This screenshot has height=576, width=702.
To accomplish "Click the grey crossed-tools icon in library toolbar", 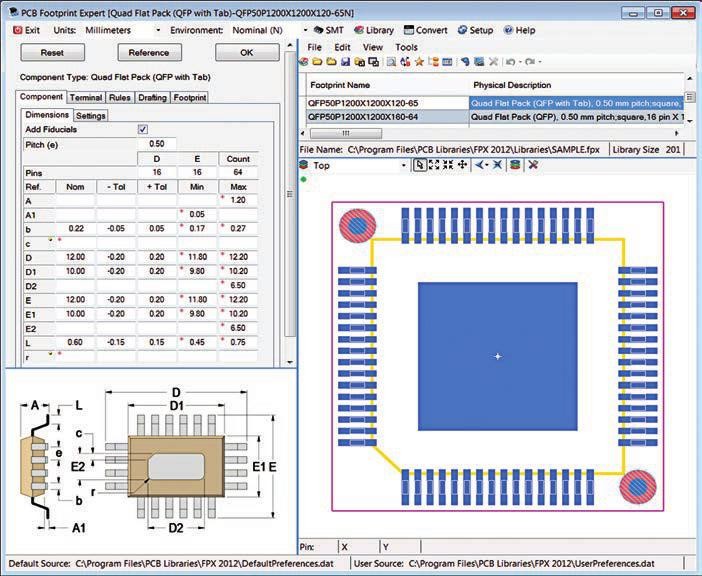I will 493,62.
